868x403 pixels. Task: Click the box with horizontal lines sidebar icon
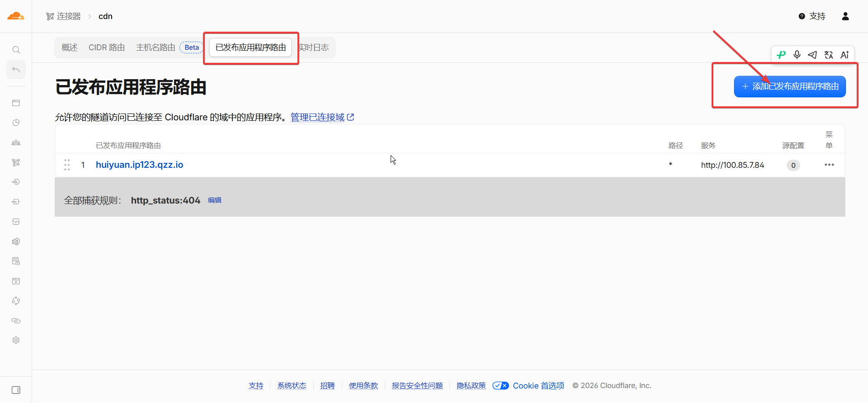pos(16,202)
